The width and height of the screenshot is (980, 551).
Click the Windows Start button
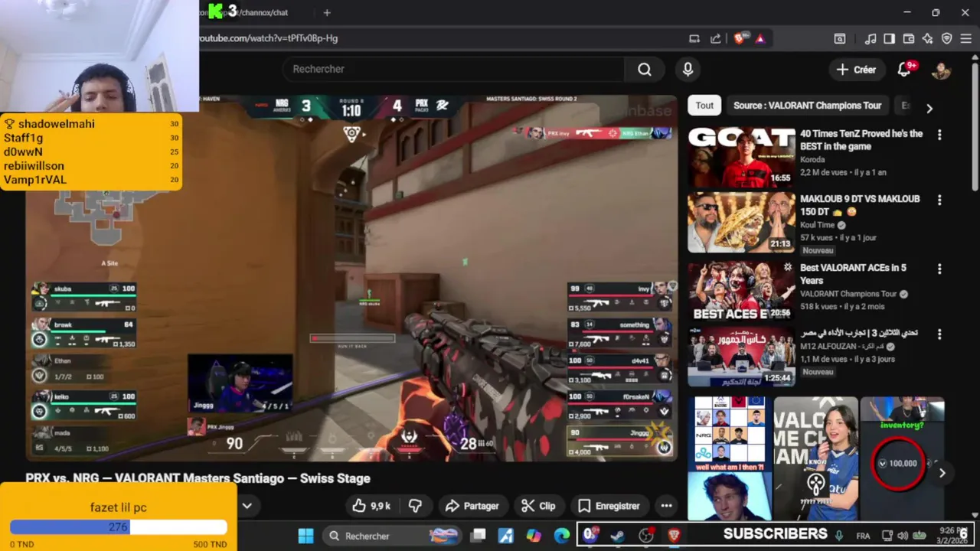305,536
